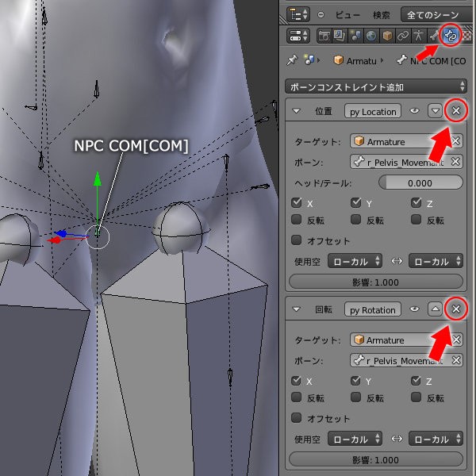Click the Armatu object breadcrumb
476x476 pixels.
(355, 60)
